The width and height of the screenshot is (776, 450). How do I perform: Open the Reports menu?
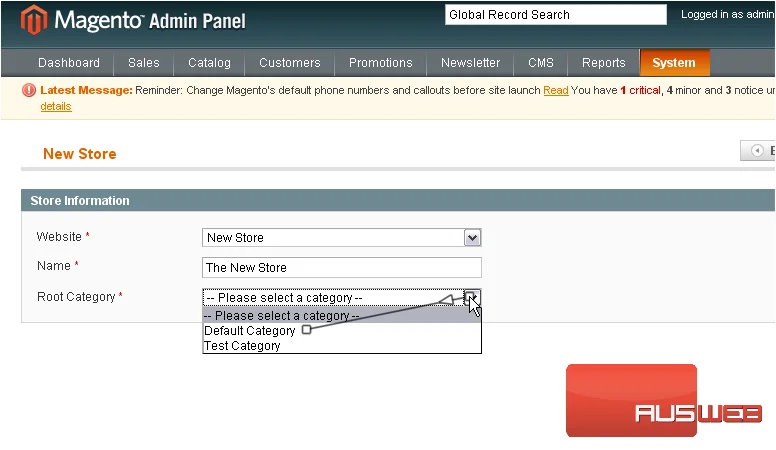(603, 63)
